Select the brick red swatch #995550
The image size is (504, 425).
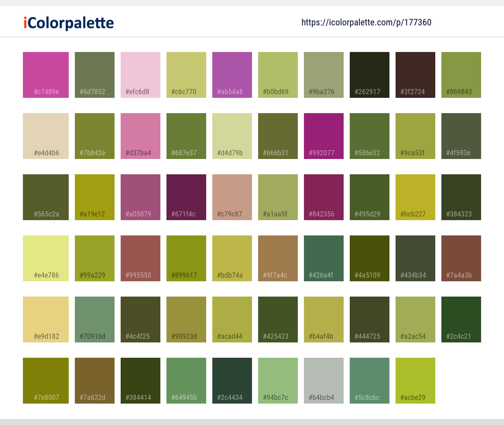click(140, 258)
